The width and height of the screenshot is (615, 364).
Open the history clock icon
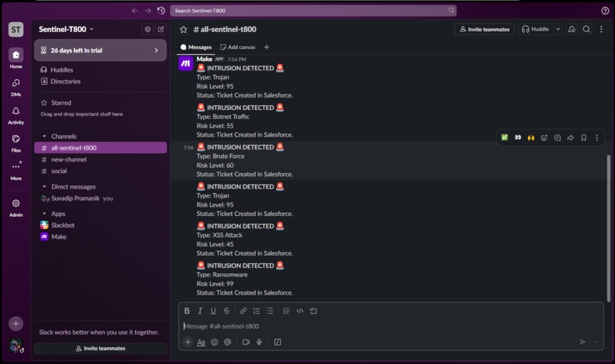tap(161, 11)
